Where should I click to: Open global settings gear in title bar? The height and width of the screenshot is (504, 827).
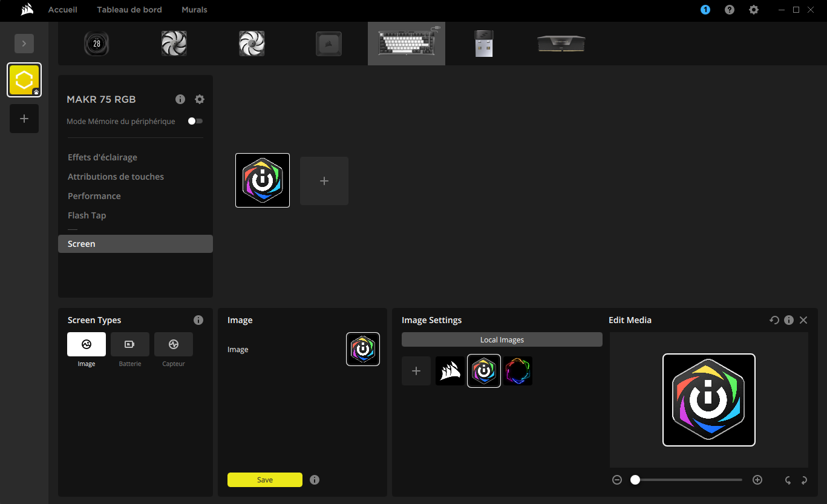(x=754, y=10)
